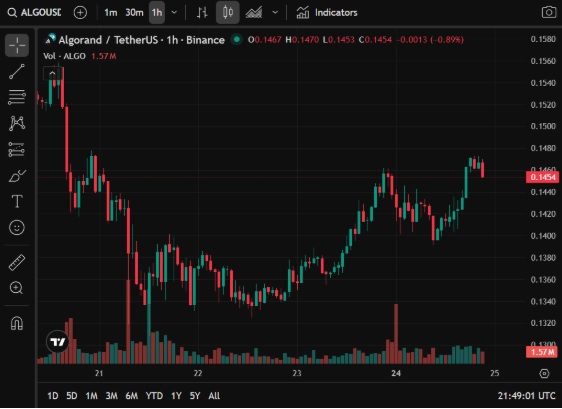Click the 21:49:01 UTC timezone clock
Viewport: 562px width, 409px height.
coord(526,396)
